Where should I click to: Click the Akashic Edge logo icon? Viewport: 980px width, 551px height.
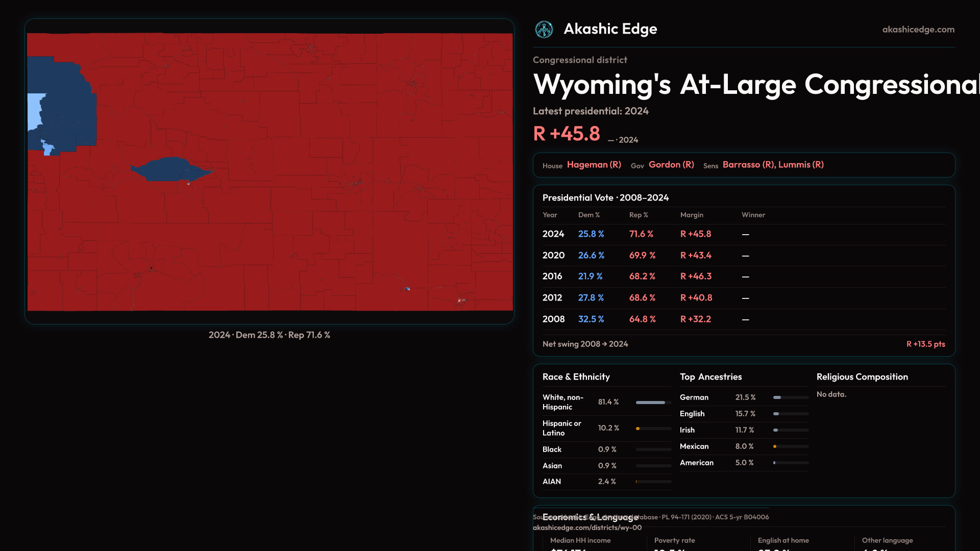[544, 30]
